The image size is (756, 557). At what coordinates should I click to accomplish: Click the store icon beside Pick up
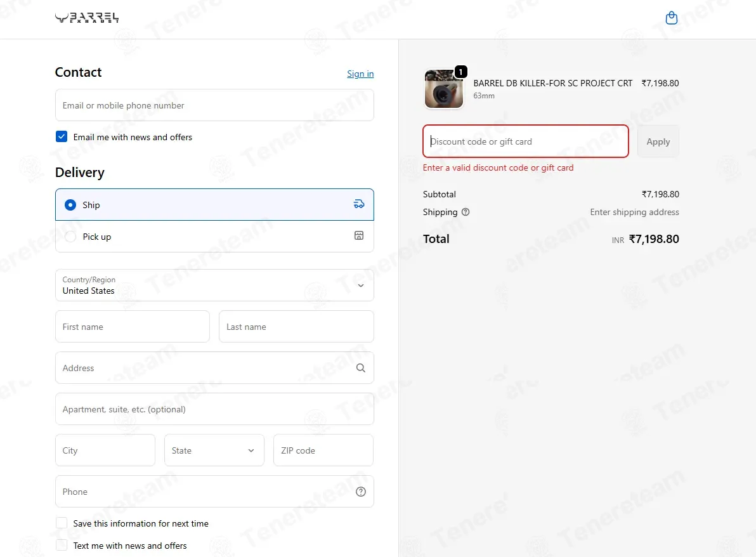pos(359,235)
